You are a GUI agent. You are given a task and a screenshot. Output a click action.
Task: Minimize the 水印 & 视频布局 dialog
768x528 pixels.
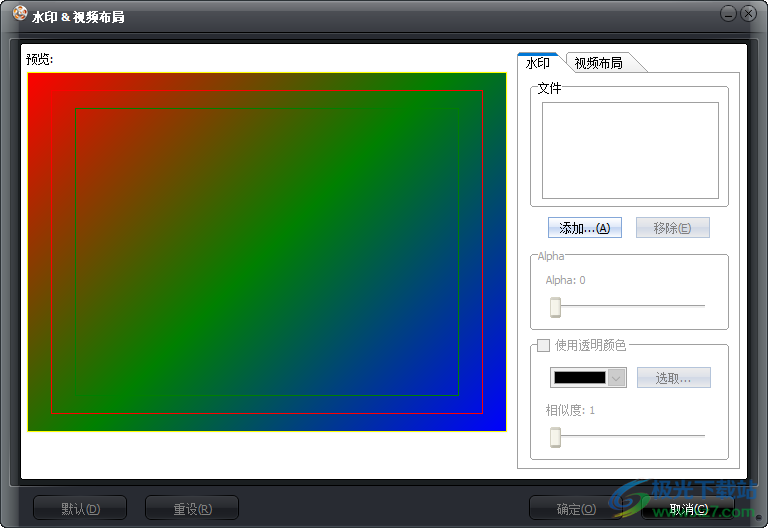coord(729,13)
